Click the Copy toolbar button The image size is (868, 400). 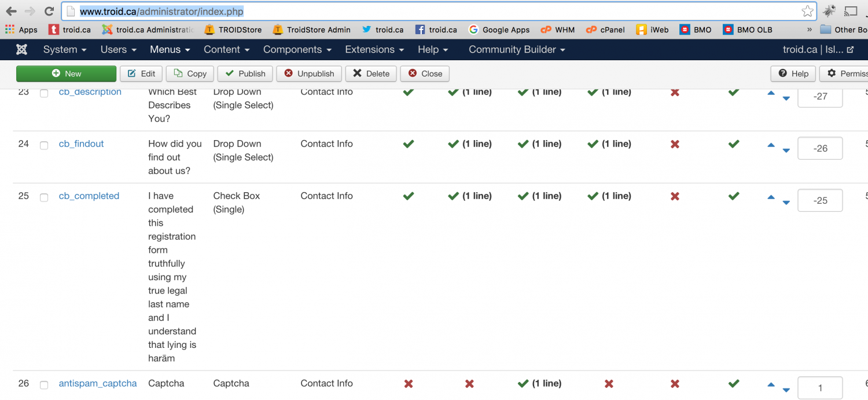coord(190,74)
